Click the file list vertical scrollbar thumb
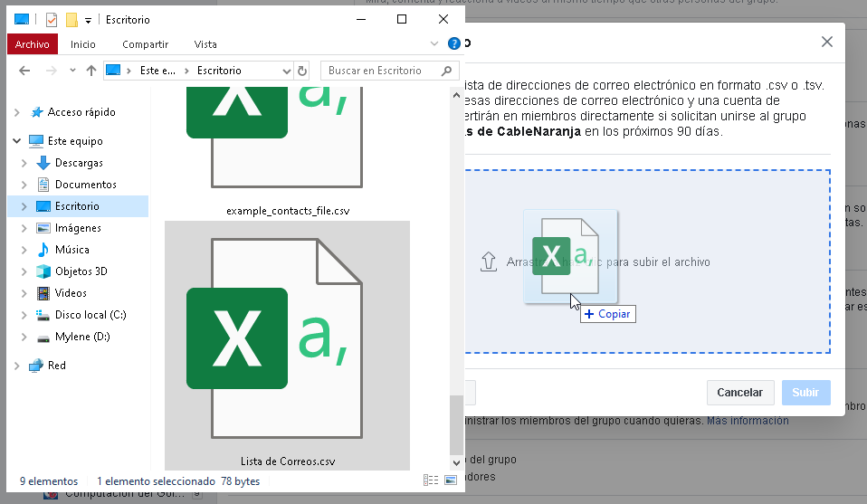This screenshot has width=867, height=504. [456, 424]
